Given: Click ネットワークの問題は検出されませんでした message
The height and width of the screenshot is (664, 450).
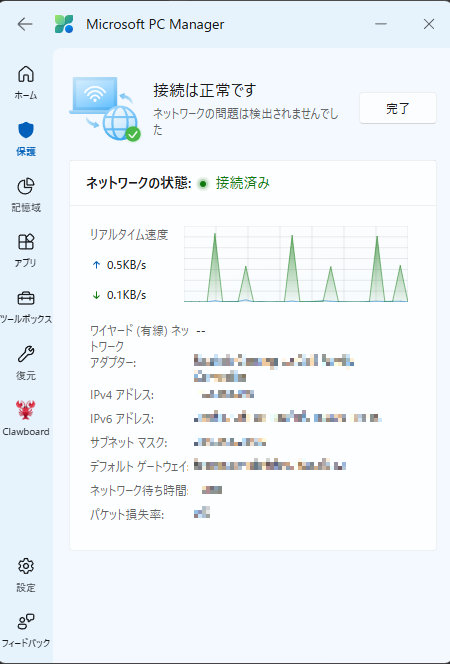Looking at the screenshot, I should point(246,122).
